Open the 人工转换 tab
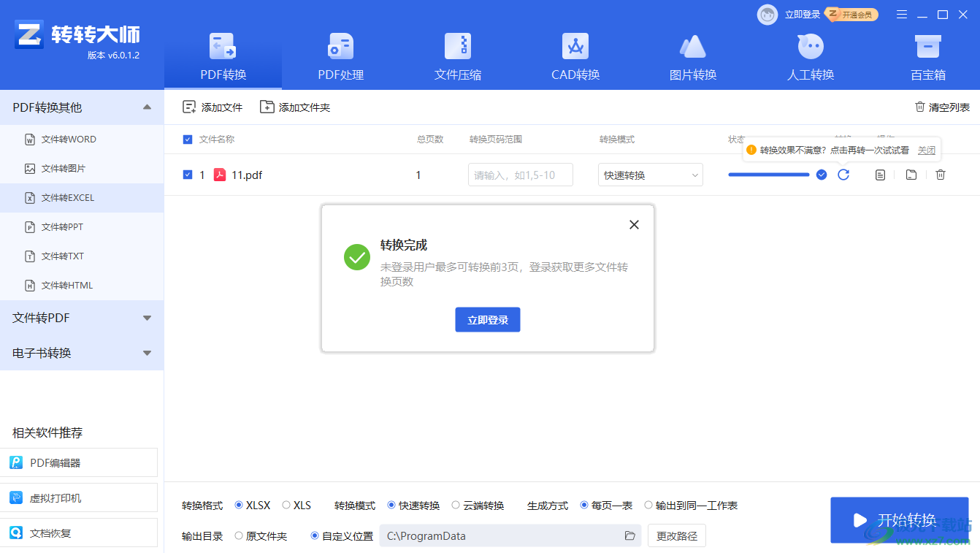Viewport: 980px width, 553px height. (811, 56)
